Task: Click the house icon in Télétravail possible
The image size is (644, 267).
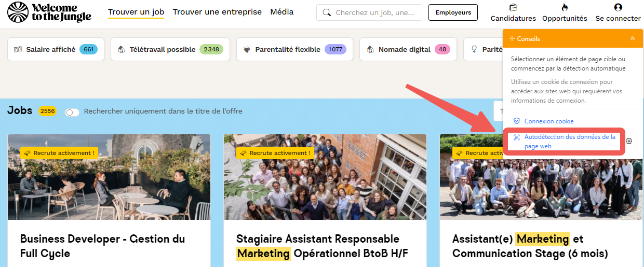Action: click(121, 49)
